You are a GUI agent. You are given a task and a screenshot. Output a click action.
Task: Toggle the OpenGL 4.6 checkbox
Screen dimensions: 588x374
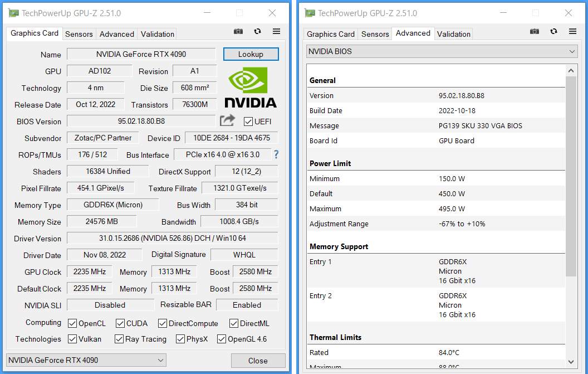(x=222, y=339)
